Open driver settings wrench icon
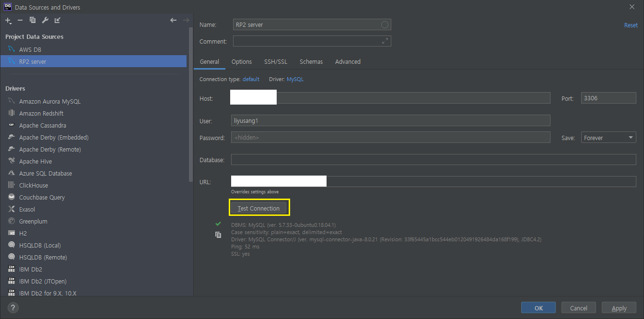Viewport: 644px width, 319px height. click(x=45, y=20)
